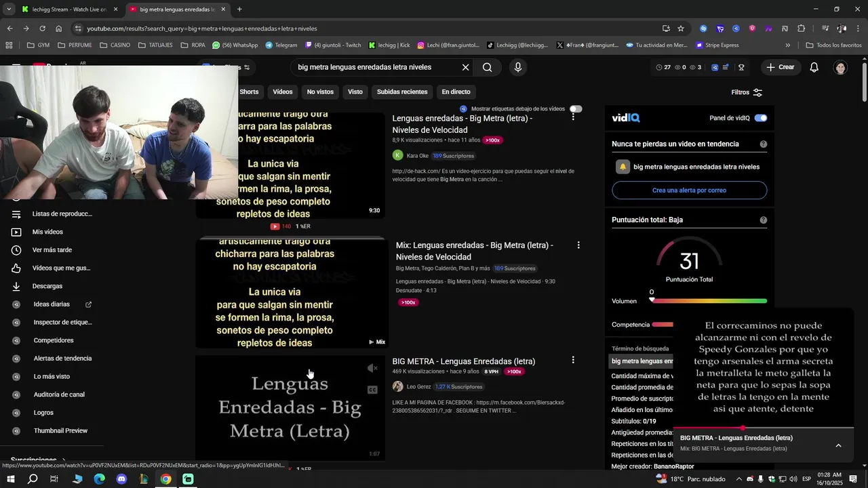Click the vidIQ trophy icon in header
The image size is (868, 488).
(741, 67)
